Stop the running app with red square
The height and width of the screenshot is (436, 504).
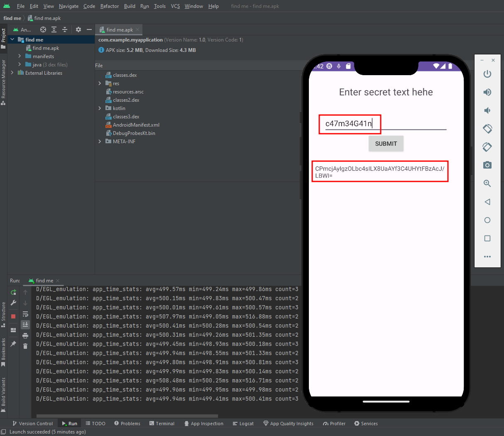(13, 316)
